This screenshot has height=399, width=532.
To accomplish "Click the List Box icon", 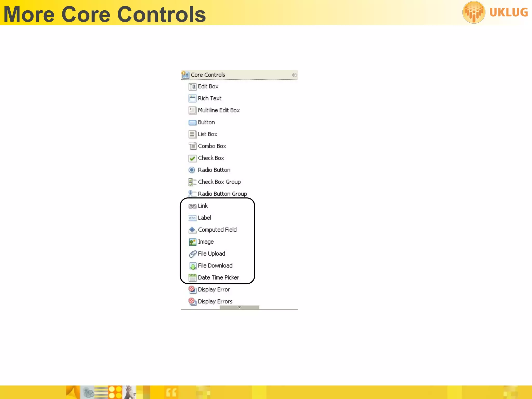I will 192,134.
